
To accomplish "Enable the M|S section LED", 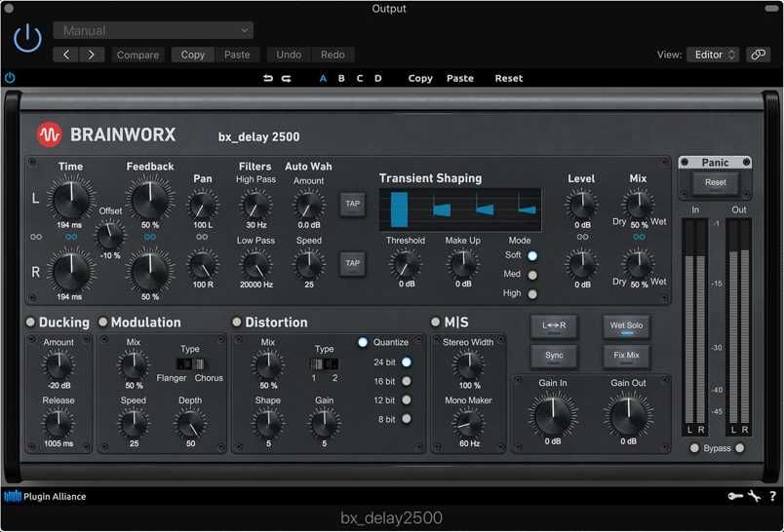I will point(436,323).
